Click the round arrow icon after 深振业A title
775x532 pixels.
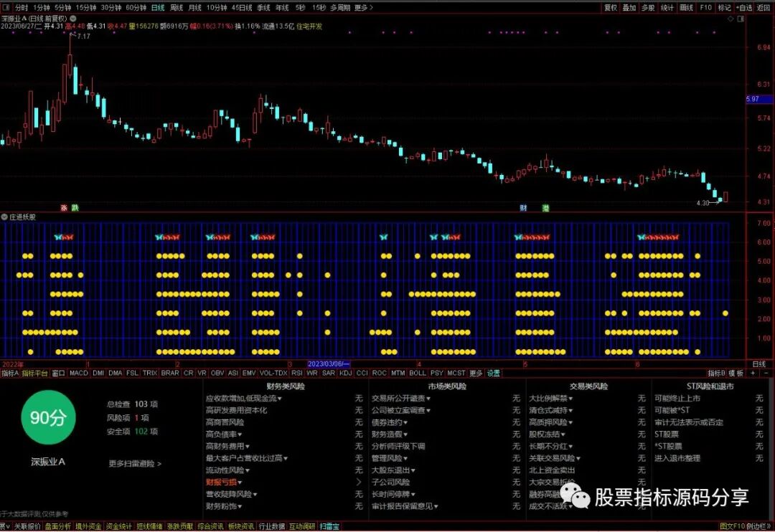coord(73,18)
